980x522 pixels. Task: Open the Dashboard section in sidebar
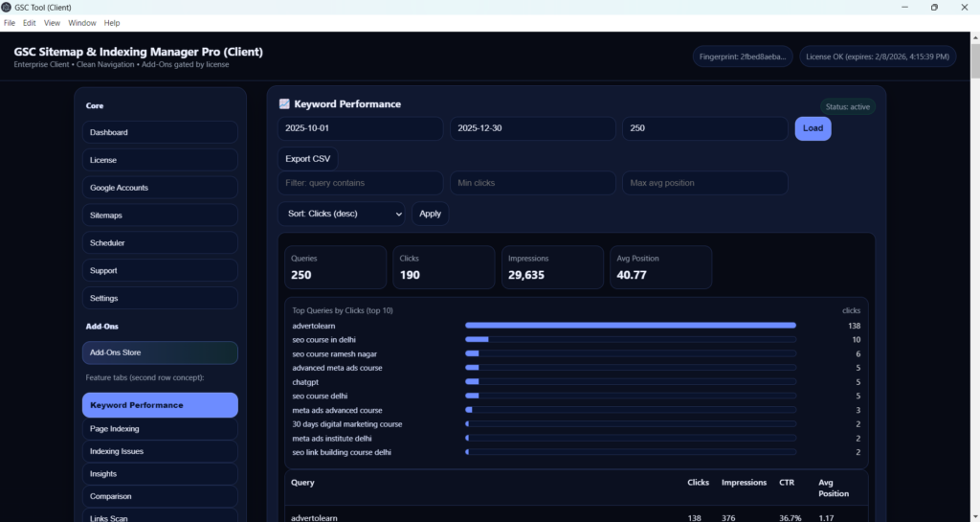[160, 132]
